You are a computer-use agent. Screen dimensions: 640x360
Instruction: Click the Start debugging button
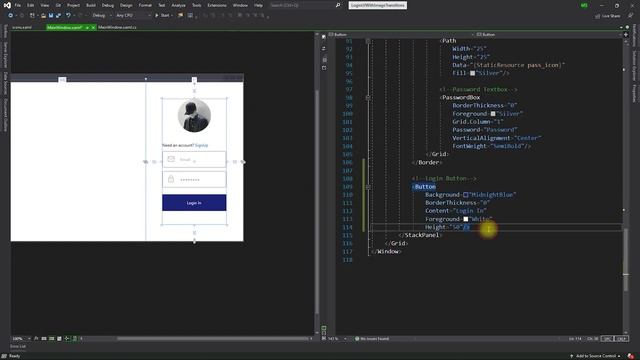[162, 16]
